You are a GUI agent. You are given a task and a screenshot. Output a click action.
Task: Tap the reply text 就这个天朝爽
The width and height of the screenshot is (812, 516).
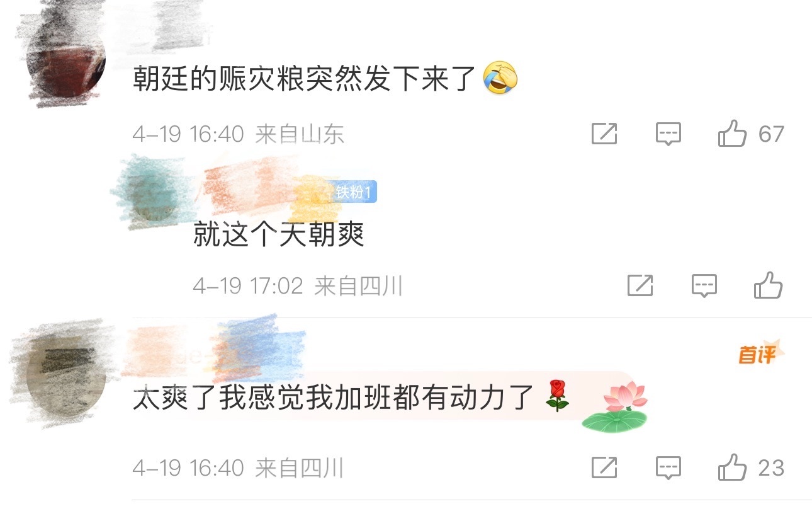[279, 236]
